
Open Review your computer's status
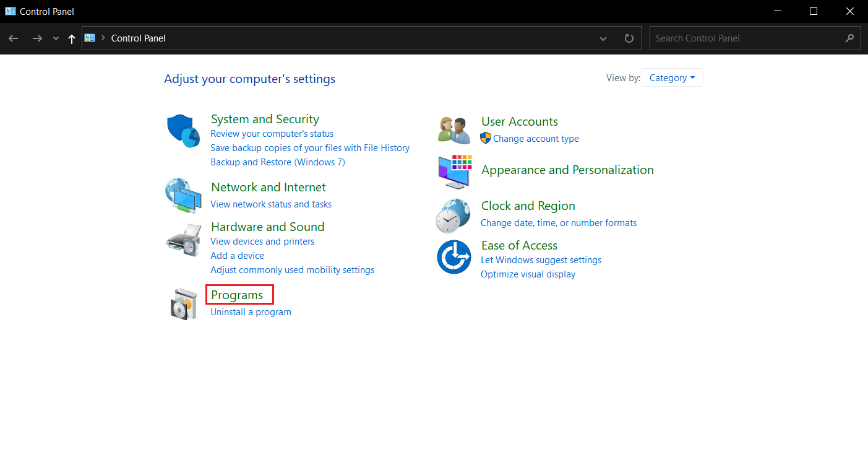coord(272,134)
